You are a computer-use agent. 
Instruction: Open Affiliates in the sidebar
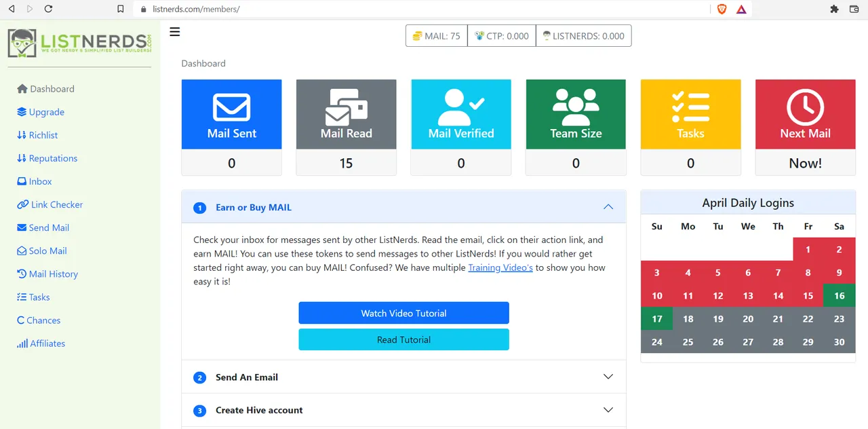pos(41,343)
